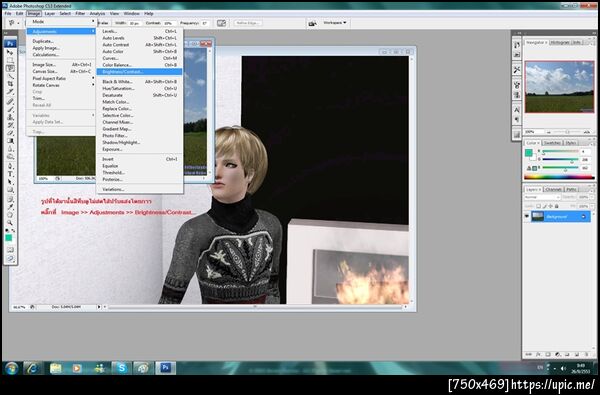Choose Variations at Adjustments submenu bottom
This screenshot has width=600, height=395.
139,189
